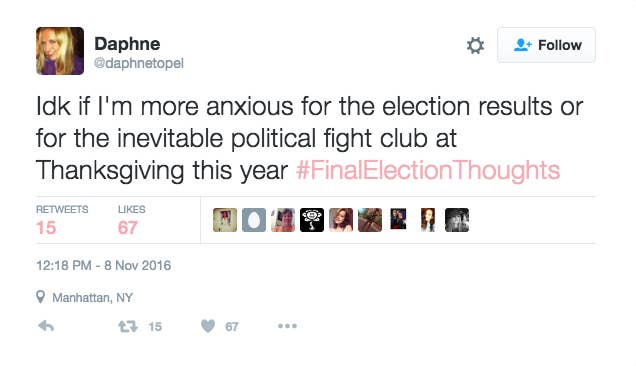This screenshot has width=636, height=366.
Task: Click the gear settings icon
Action: click(475, 45)
